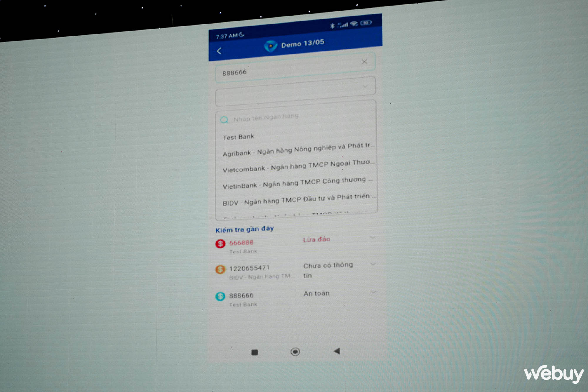Viewport: 588px width, 392px height.
Task: Select Agribank from the bank list
Action: pos(298,150)
